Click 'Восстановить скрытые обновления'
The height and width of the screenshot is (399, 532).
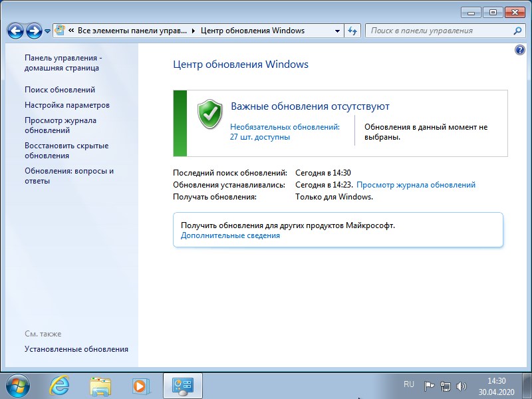tap(66, 151)
